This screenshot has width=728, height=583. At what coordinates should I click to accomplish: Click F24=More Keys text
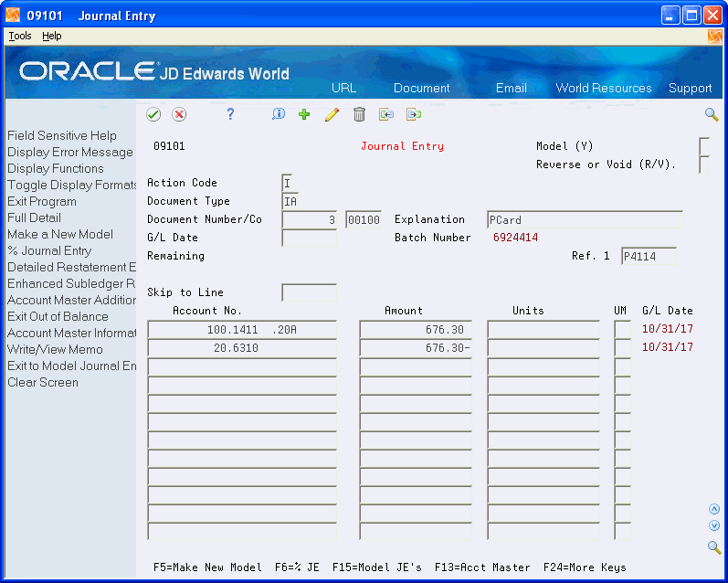point(585,567)
